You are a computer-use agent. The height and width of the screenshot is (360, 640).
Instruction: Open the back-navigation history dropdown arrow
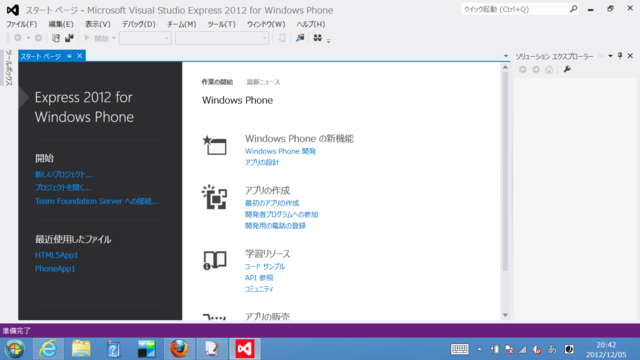tap(28, 38)
